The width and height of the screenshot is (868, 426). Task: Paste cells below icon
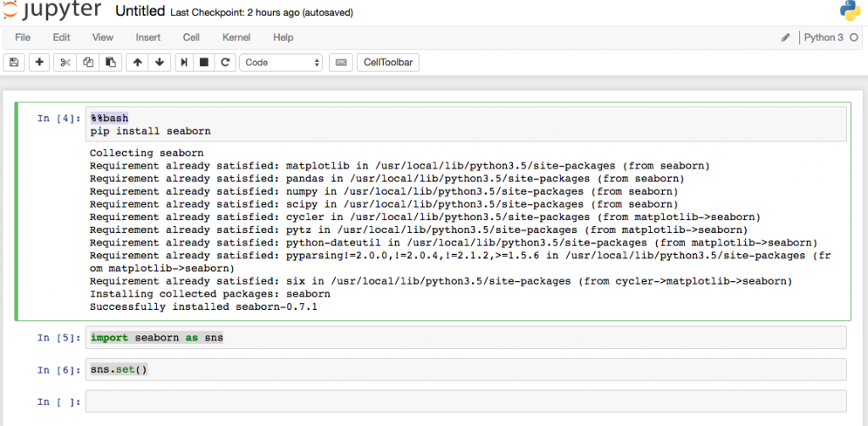click(111, 63)
